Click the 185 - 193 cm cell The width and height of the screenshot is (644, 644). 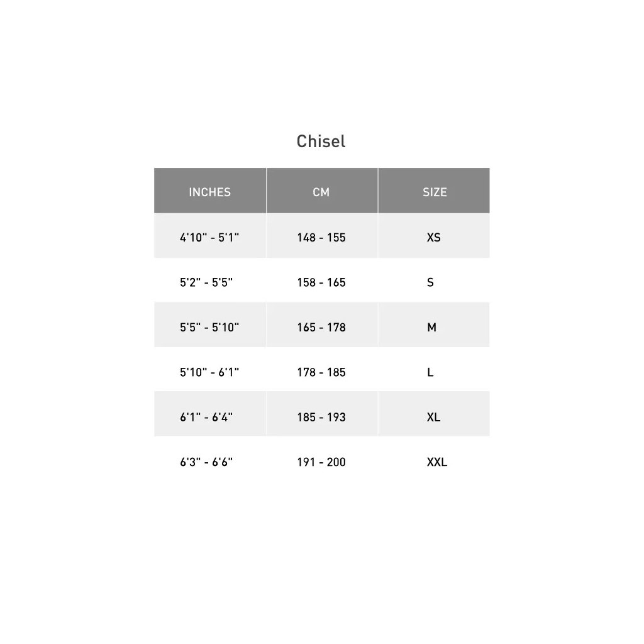[x=321, y=417]
